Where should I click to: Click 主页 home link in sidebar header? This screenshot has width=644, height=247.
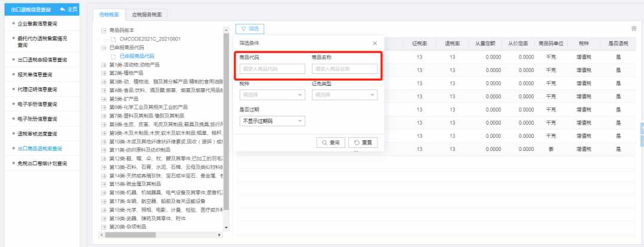pos(69,9)
